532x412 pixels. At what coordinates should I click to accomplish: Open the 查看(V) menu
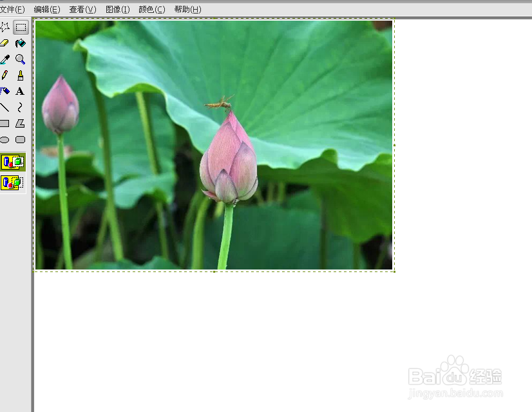(x=82, y=10)
